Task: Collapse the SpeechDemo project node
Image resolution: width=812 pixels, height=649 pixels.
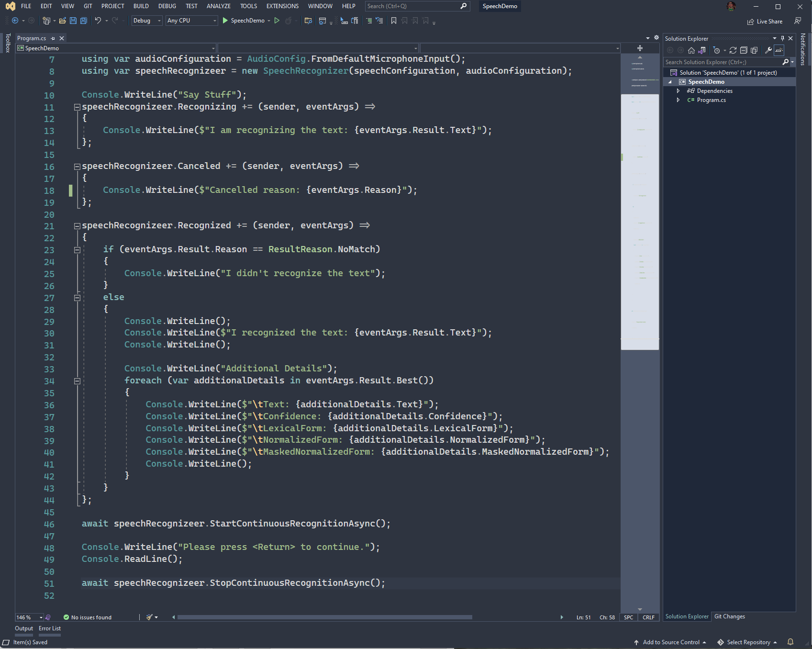Action: point(670,82)
